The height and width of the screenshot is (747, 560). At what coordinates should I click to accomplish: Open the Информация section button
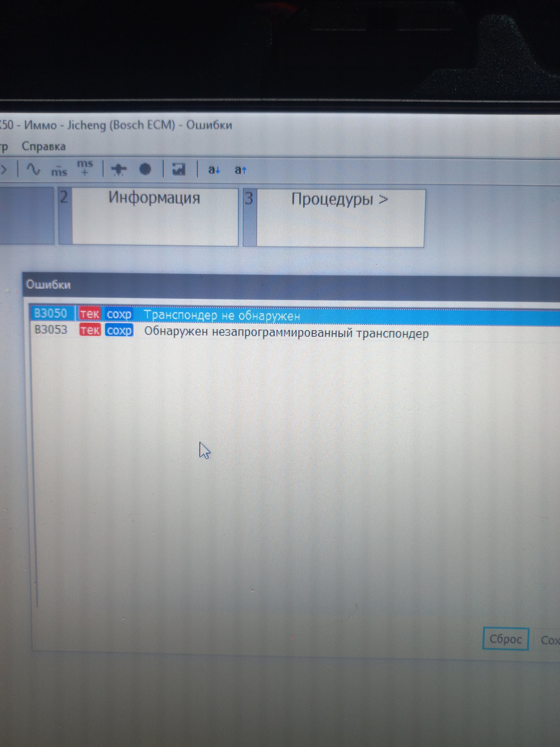click(154, 216)
